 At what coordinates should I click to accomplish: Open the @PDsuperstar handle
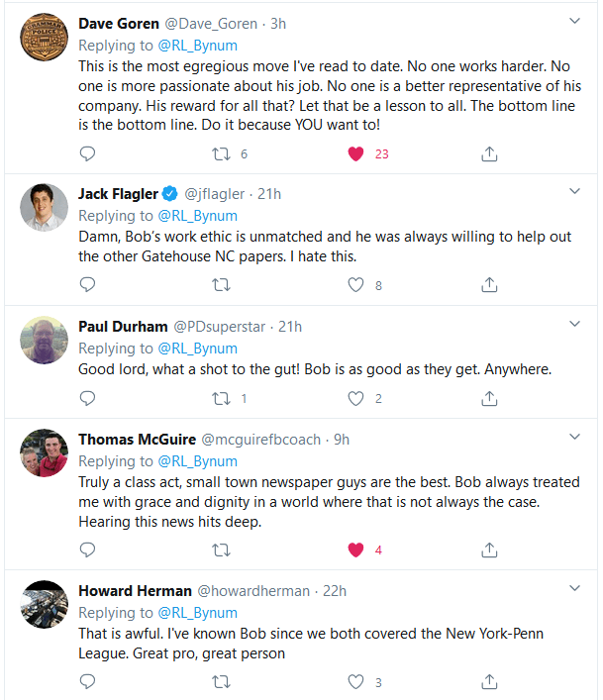coord(223,326)
